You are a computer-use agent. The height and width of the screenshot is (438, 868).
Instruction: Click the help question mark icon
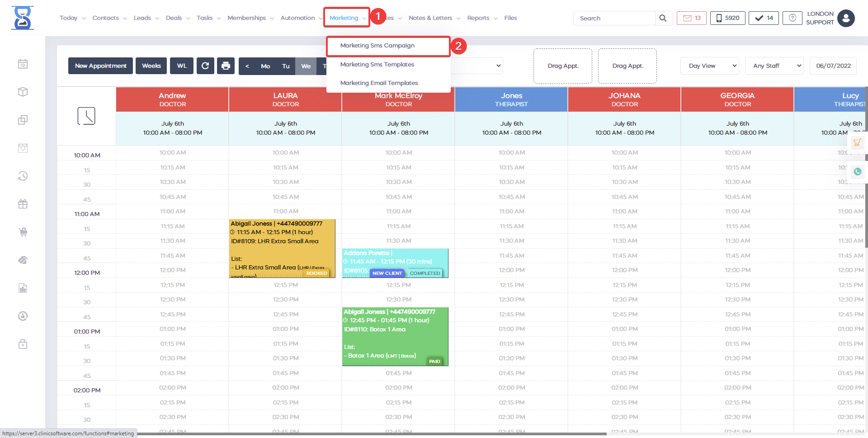click(x=792, y=18)
